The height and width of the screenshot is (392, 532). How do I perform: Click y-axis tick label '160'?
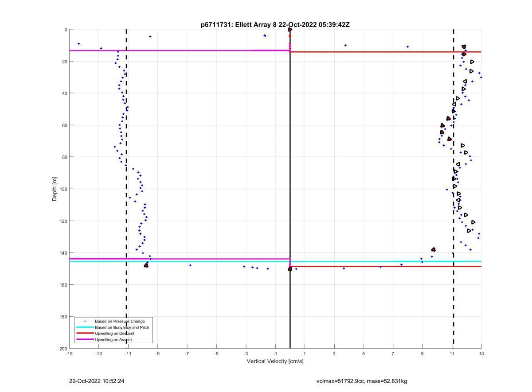[63, 285]
